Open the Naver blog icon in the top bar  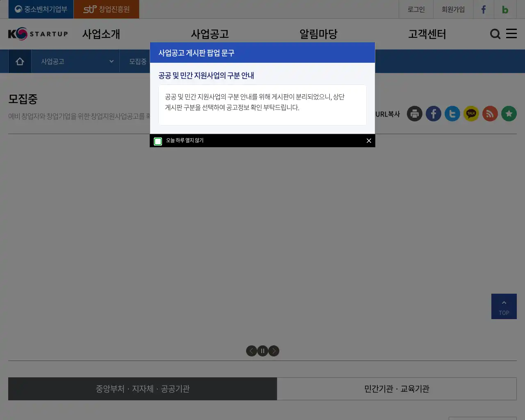(x=505, y=9)
